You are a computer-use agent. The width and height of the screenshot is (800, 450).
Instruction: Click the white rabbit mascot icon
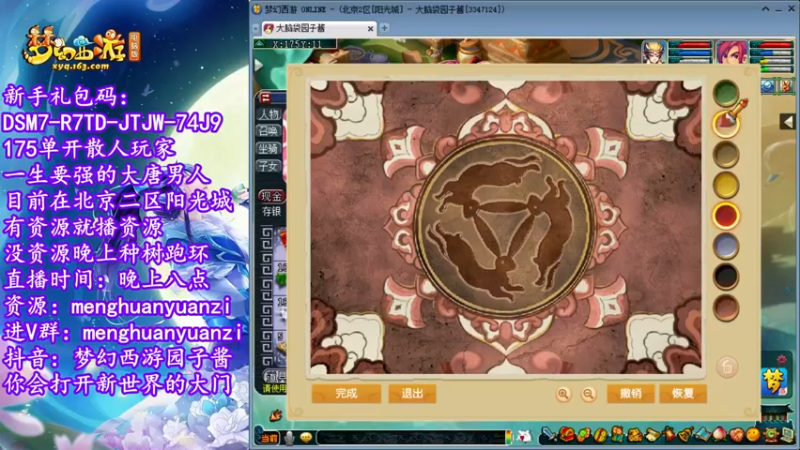click(x=524, y=436)
